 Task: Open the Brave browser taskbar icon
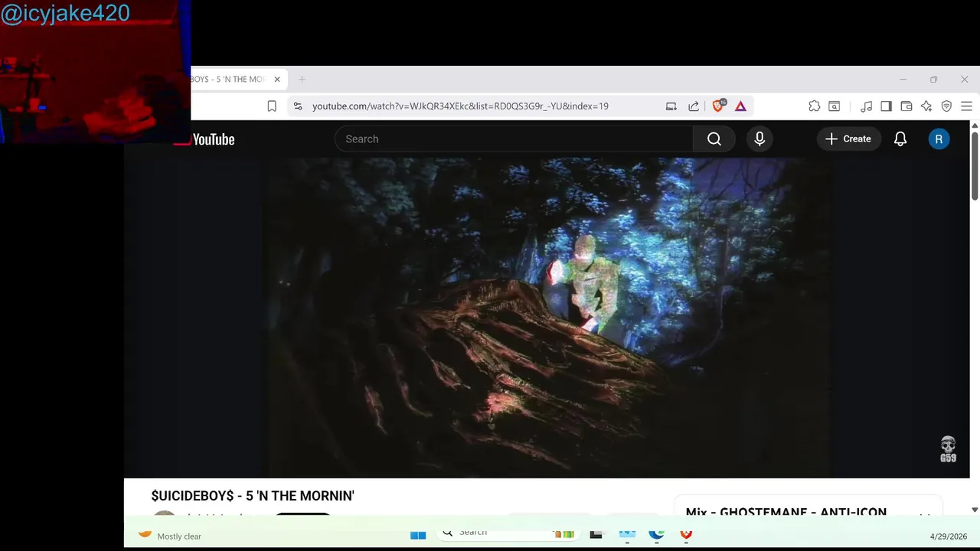click(x=686, y=534)
